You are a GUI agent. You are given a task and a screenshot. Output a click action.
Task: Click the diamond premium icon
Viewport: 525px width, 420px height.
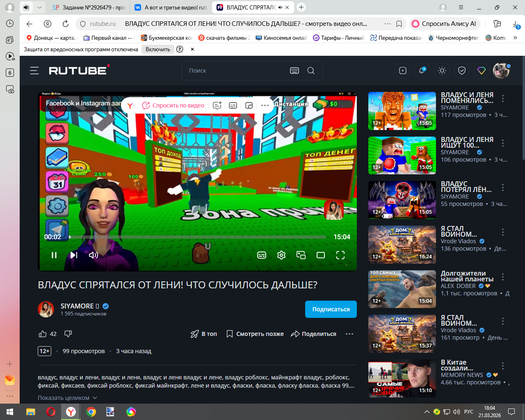pyautogui.click(x=482, y=71)
